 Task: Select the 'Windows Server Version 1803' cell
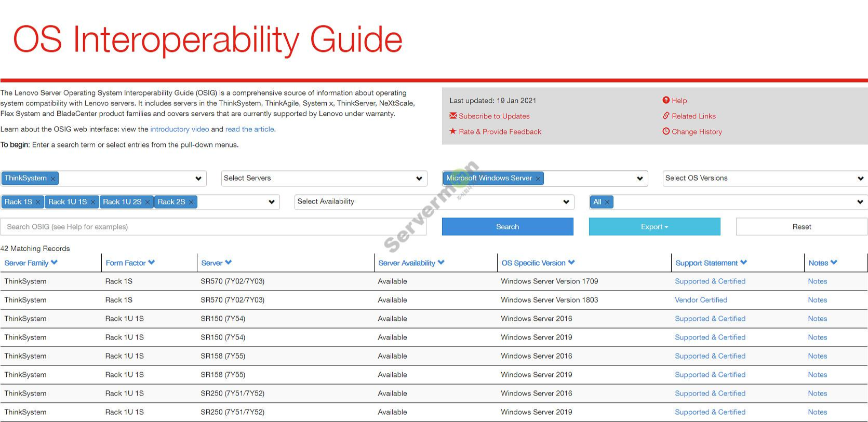550,300
